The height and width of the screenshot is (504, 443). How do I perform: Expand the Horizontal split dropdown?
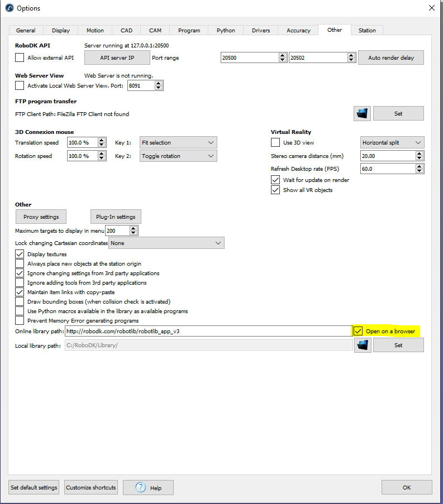click(392, 142)
